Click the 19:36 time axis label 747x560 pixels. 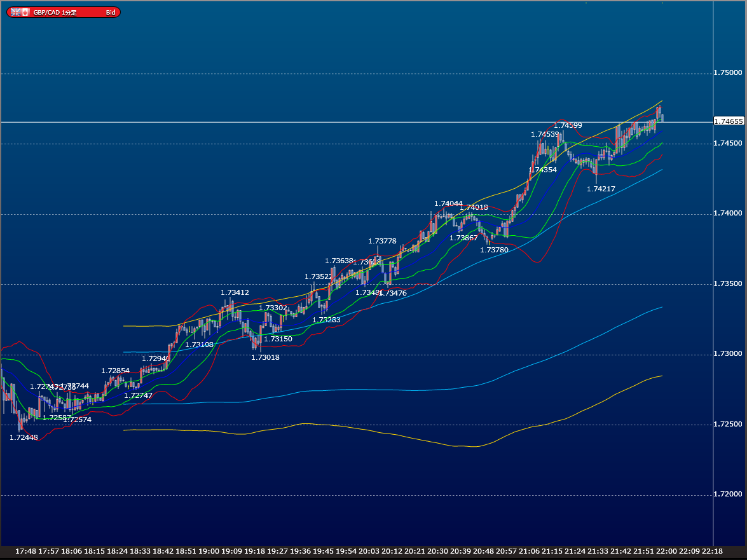(300, 552)
